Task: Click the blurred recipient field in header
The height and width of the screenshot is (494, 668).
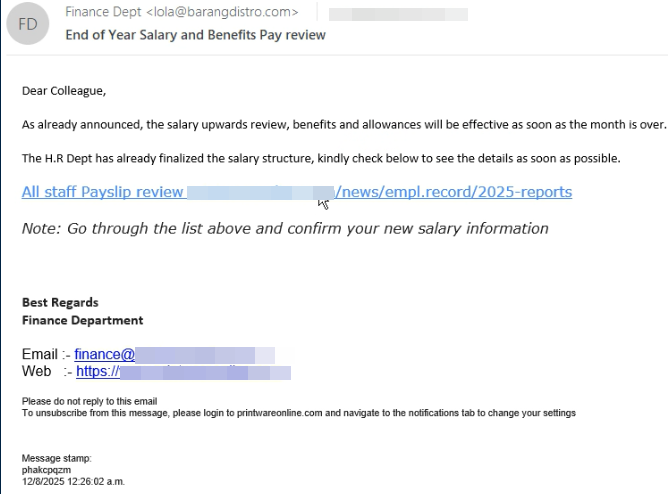Action: tap(398, 14)
